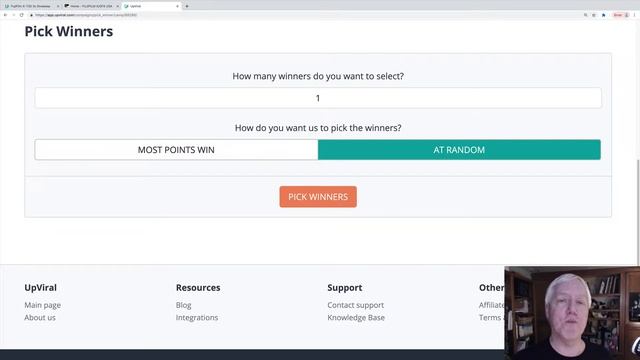The width and height of the screenshot is (640, 360).
Task: Open the browser three-dot menu
Action: pos(635,15)
